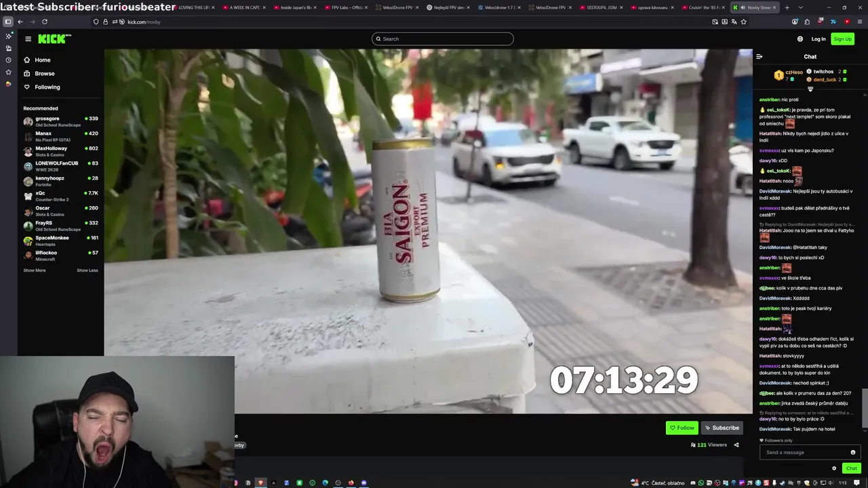Open Browse in Kick sidebar
Viewport: 868px width, 488px height.
click(45, 73)
